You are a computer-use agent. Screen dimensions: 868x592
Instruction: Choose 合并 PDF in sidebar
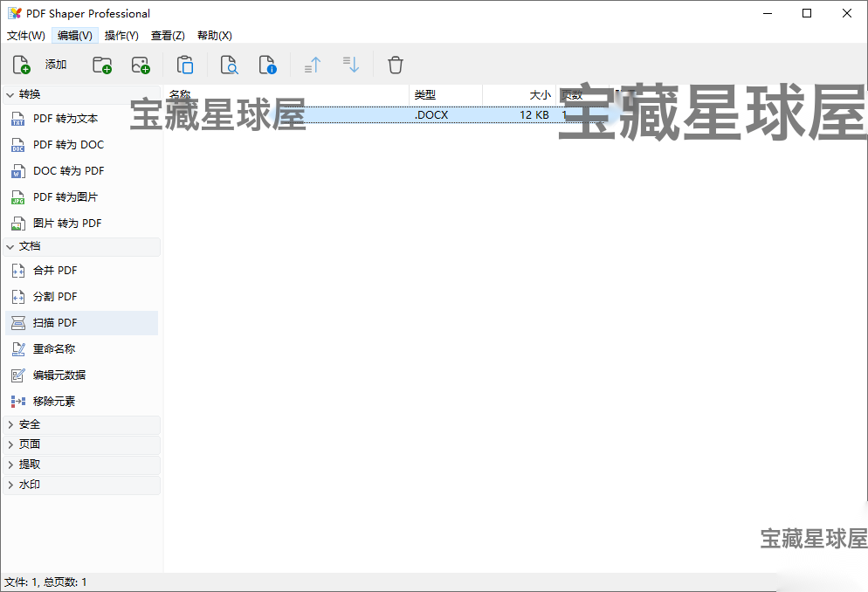pyautogui.click(x=81, y=271)
